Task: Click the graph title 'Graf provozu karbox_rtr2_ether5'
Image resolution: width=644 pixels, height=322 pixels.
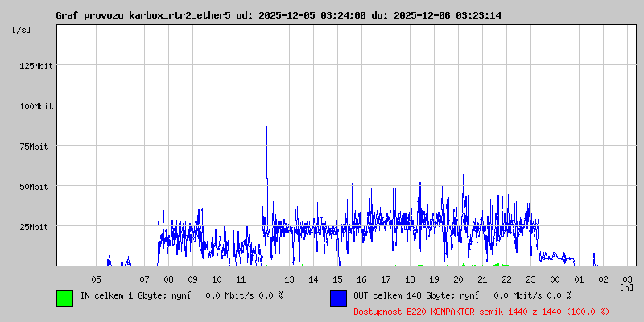Action: [x=142, y=15]
